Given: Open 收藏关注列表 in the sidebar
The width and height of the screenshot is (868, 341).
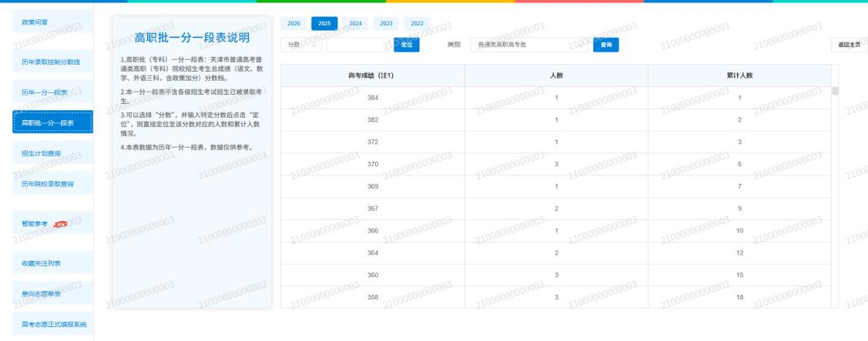Looking at the screenshot, I should pos(52,263).
